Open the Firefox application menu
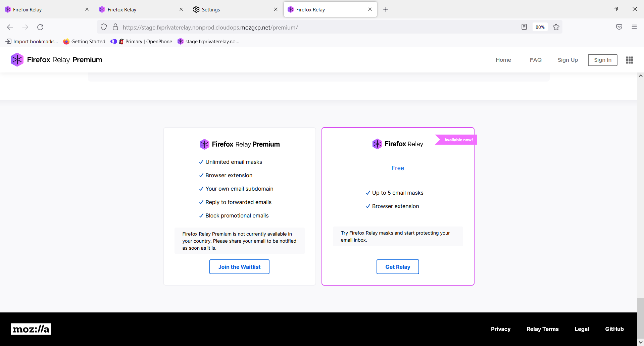644x346 pixels. [x=634, y=27]
